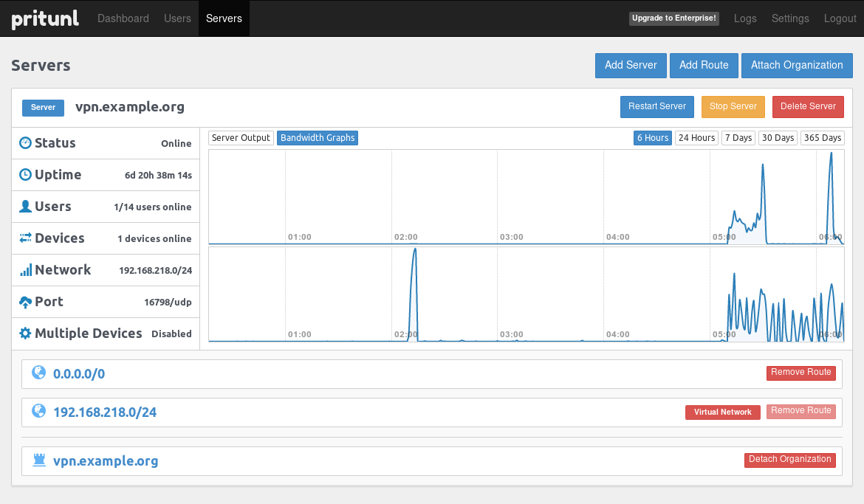Click globe icon beside 192.168.218.0/24 route
864x504 pixels.
(x=38, y=411)
